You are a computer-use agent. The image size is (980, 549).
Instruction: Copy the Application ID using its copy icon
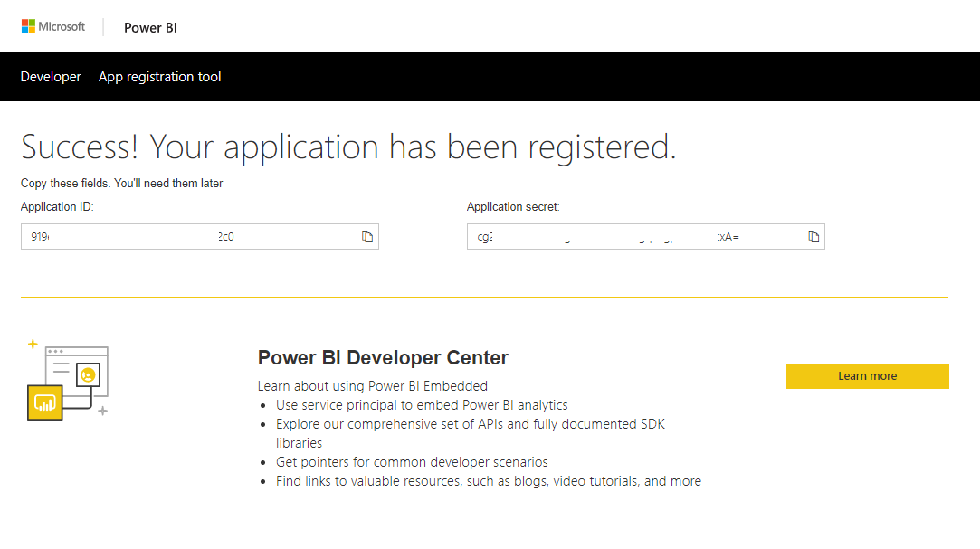pyautogui.click(x=367, y=237)
